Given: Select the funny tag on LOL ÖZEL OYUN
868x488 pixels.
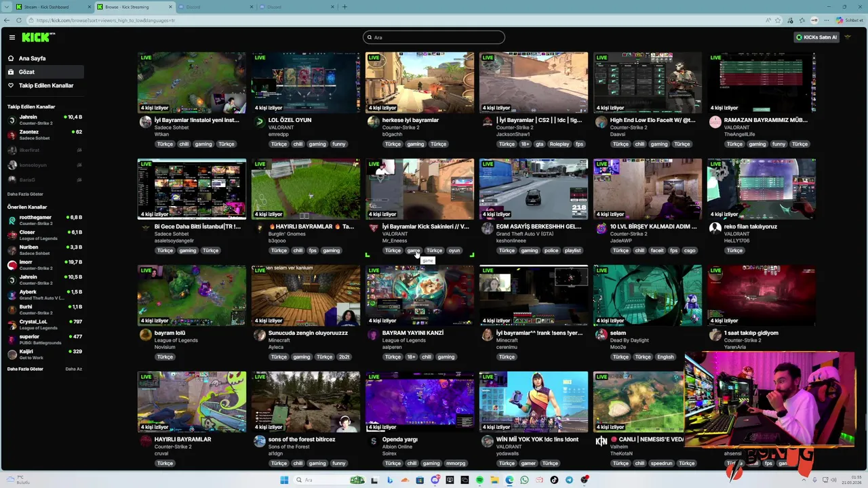Looking at the screenshot, I should click(x=339, y=144).
